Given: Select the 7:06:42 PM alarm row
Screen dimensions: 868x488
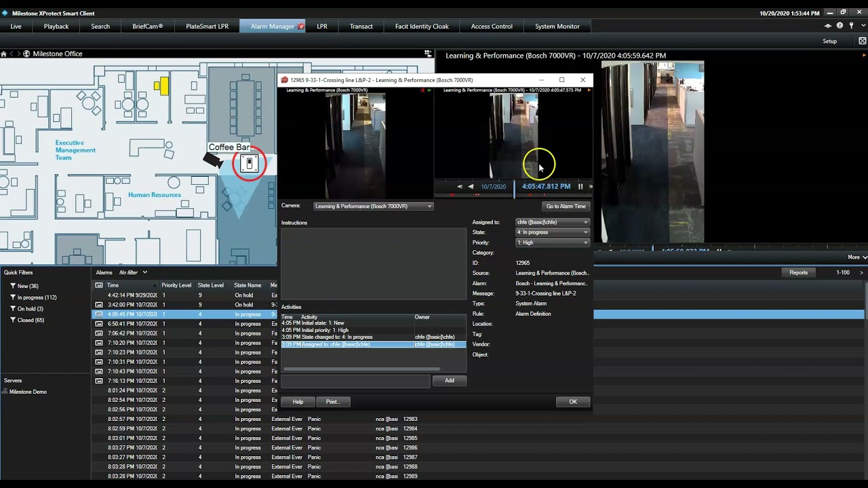Looking at the screenshot, I should click(x=184, y=333).
